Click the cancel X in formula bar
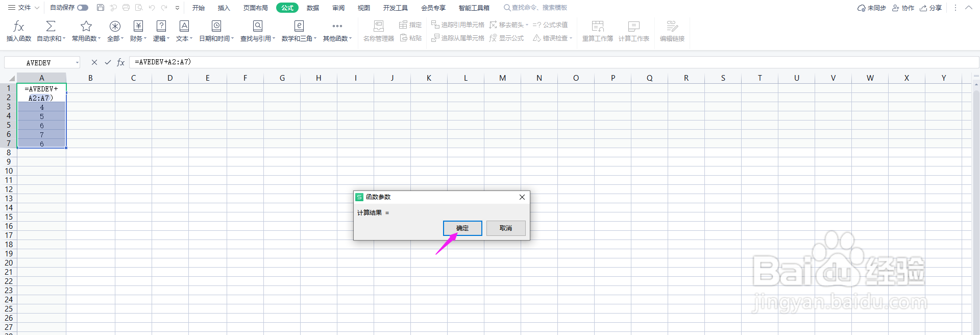980x335 pixels. [x=94, y=62]
